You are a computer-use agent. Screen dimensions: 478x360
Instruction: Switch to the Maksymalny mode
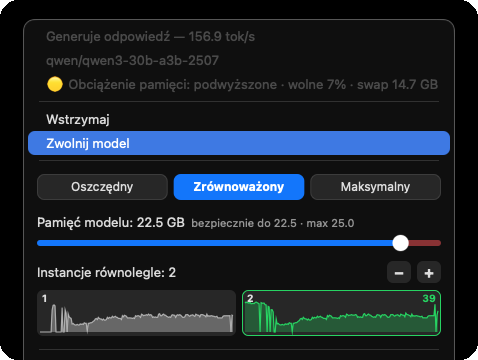375,187
